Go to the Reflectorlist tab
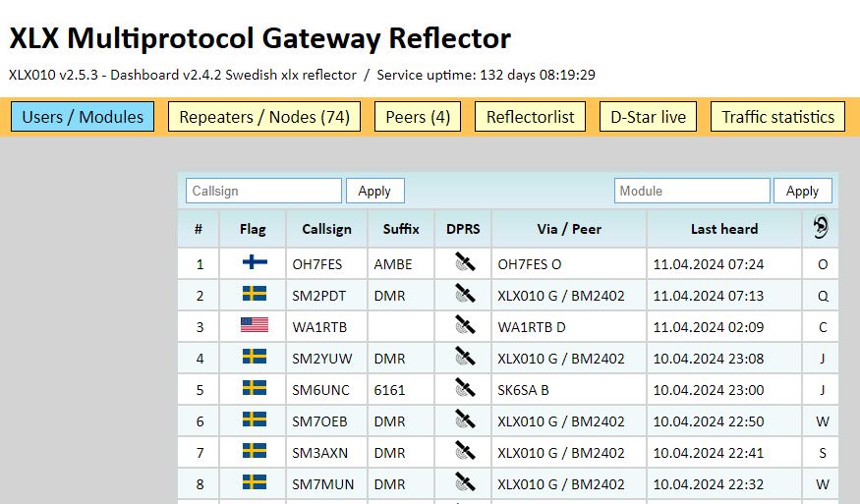The width and height of the screenshot is (860, 504). click(531, 117)
